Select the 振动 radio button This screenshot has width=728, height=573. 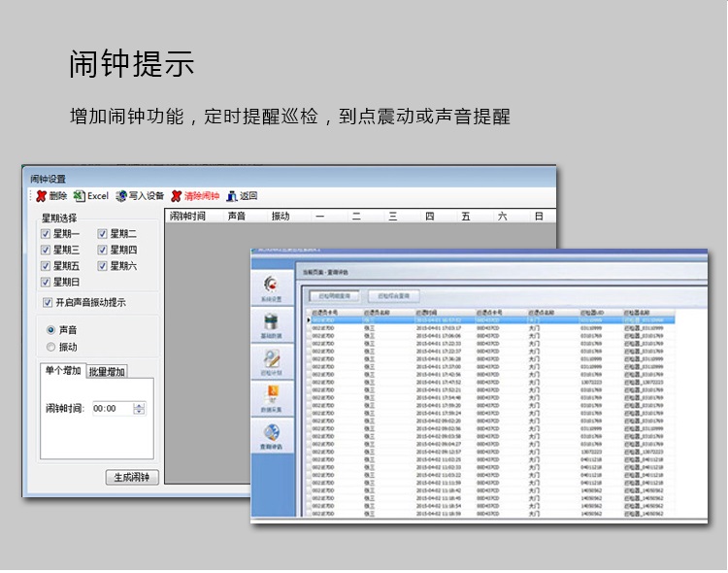51,347
